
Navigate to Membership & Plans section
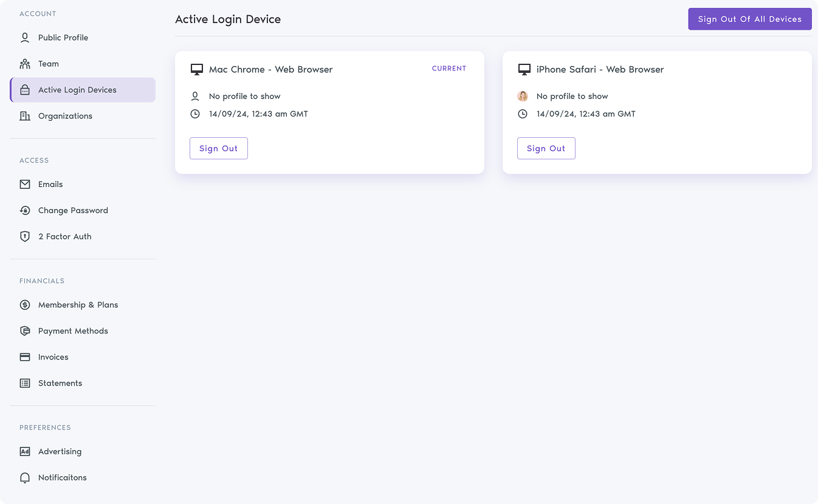[x=78, y=304]
